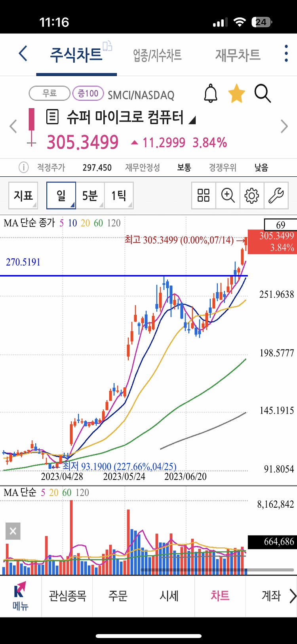Select the 일 daily period dropdown
Screen dimensions: 297x644
coord(61,195)
